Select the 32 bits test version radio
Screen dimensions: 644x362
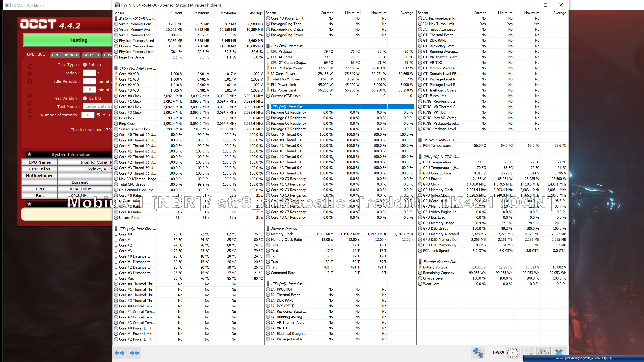pos(85,98)
